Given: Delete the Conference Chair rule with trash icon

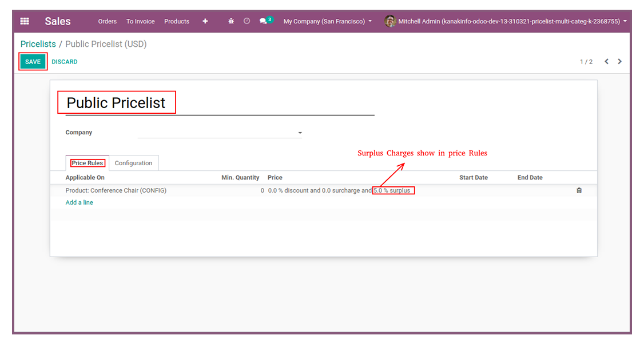Looking at the screenshot, I should pyautogui.click(x=579, y=190).
